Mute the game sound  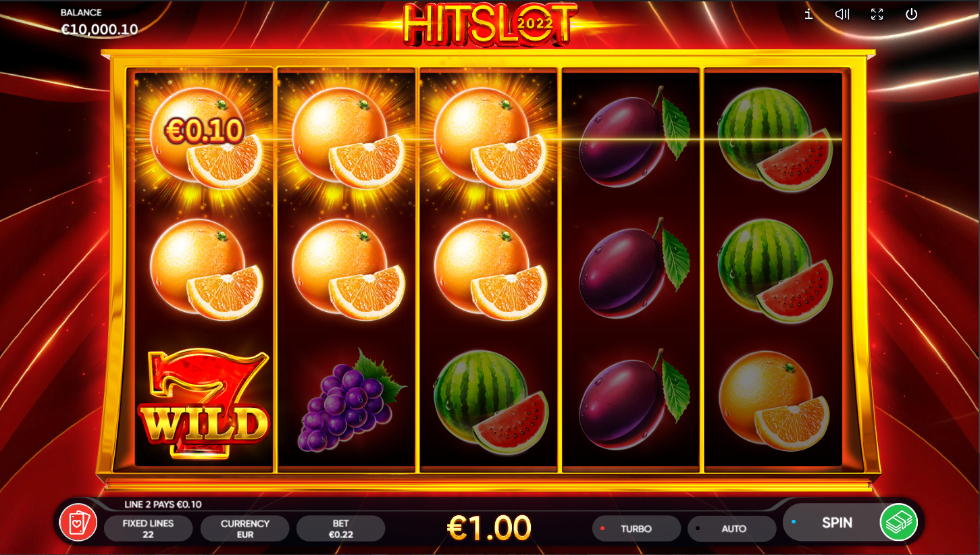[842, 14]
